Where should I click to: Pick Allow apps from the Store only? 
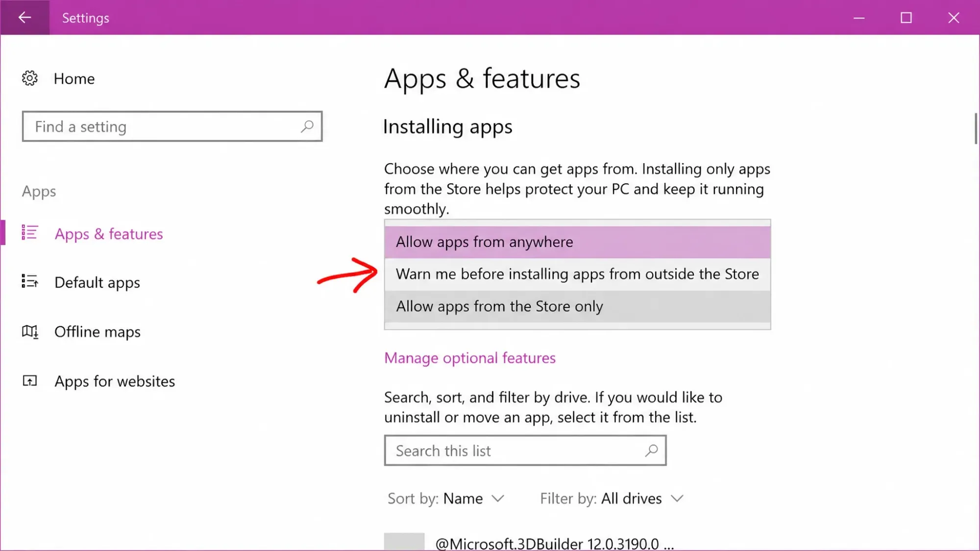pos(577,307)
